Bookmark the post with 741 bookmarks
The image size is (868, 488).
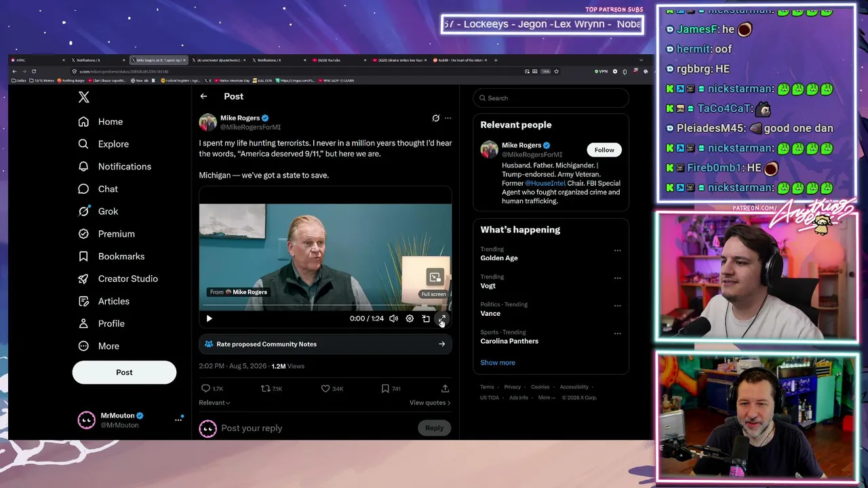(391, 388)
